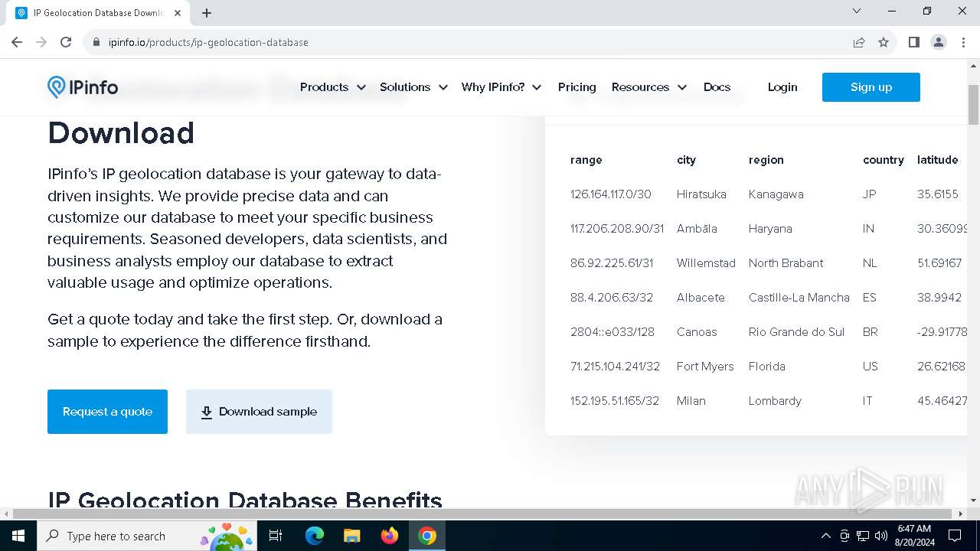Image resolution: width=980 pixels, height=551 pixels.
Task: Open the browser side panel
Action: [x=913, y=42]
